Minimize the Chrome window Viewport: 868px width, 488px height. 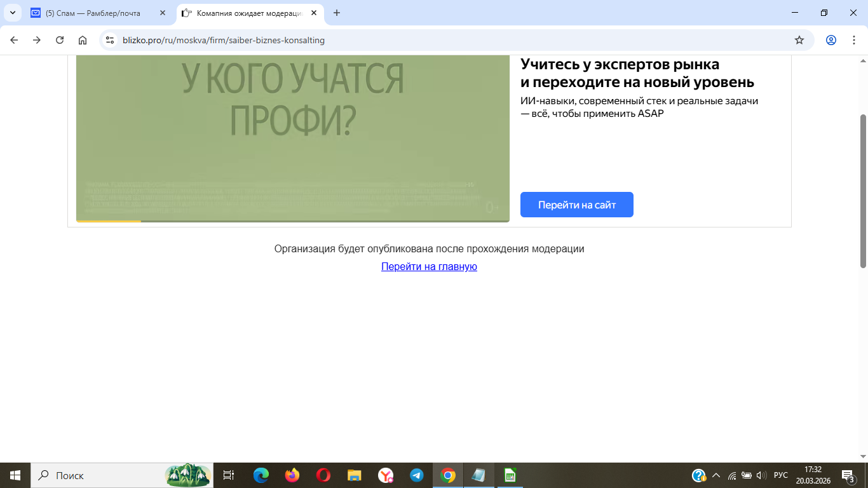(795, 13)
